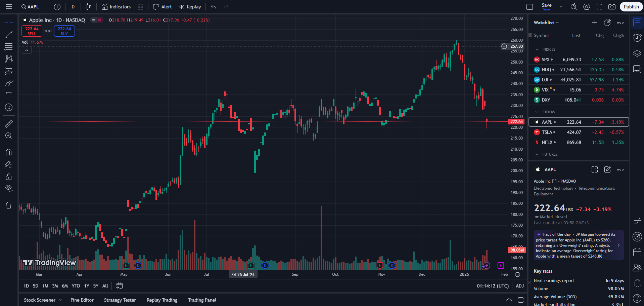Toggle the lock all drawings tool
The image size is (644, 306).
(9, 177)
